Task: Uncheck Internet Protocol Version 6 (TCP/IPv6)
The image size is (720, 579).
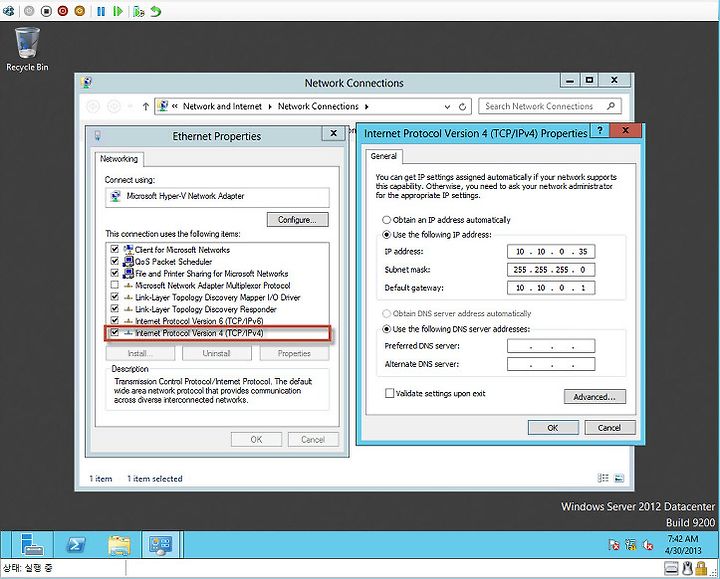Action: 115,320
